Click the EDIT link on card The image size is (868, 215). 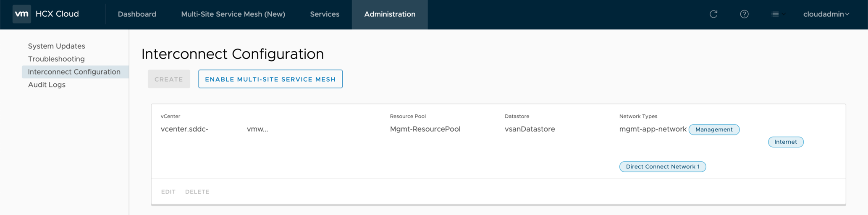(x=168, y=192)
